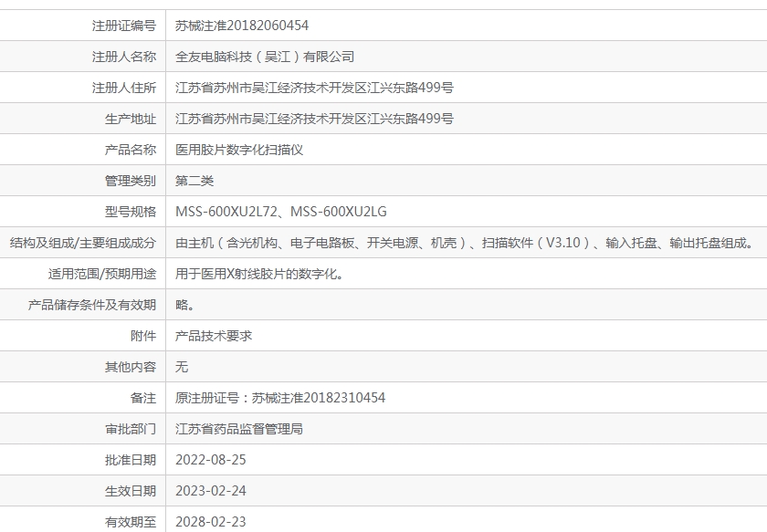Select product name 医用胶片数字化扫描仪
The height and width of the screenshot is (532, 767).
239,150
